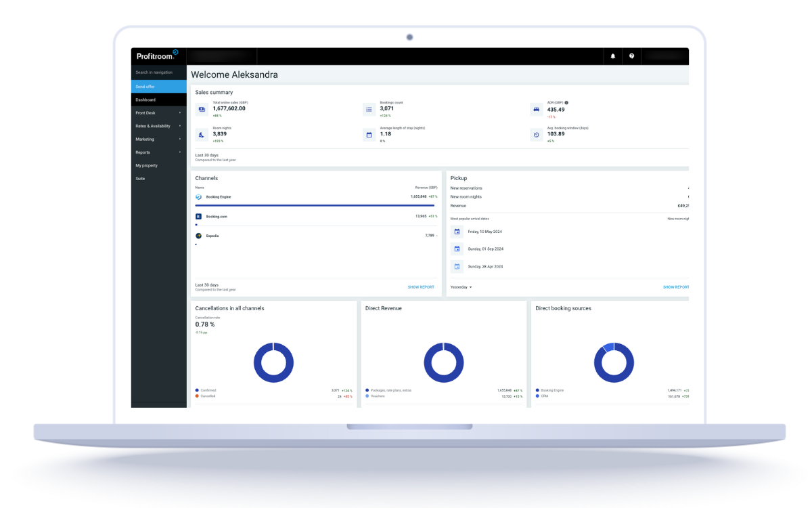This screenshot has height=508, width=812.
Task: Click the booking window value 103.89
Action: (556, 133)
